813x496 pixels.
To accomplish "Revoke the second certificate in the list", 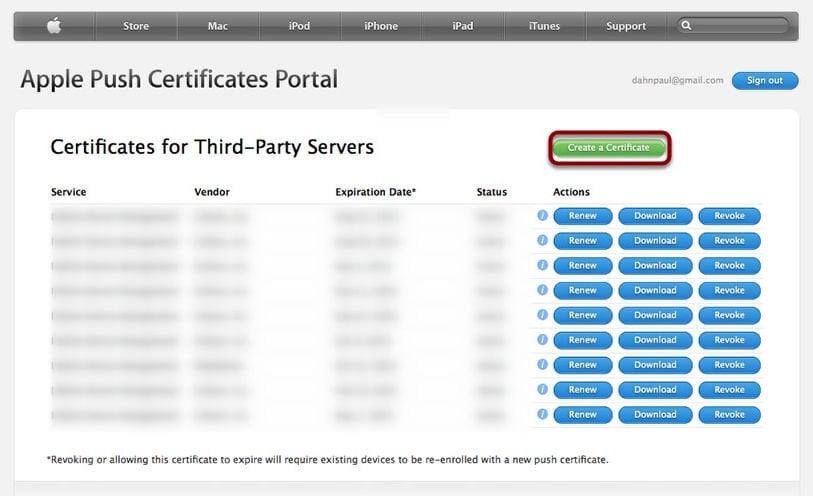I will pyautogui.click(x=730, y=240).
